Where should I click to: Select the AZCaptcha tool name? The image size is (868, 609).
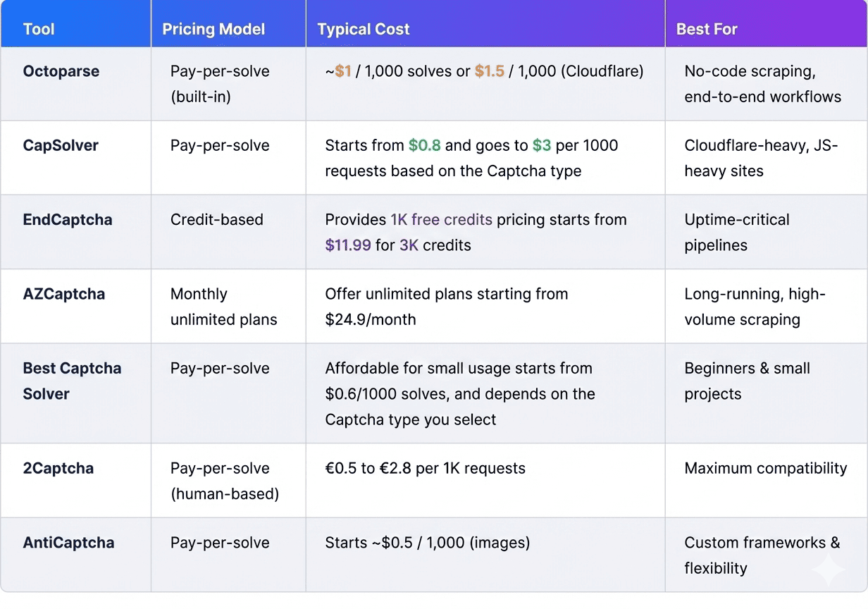coord(64,294)
